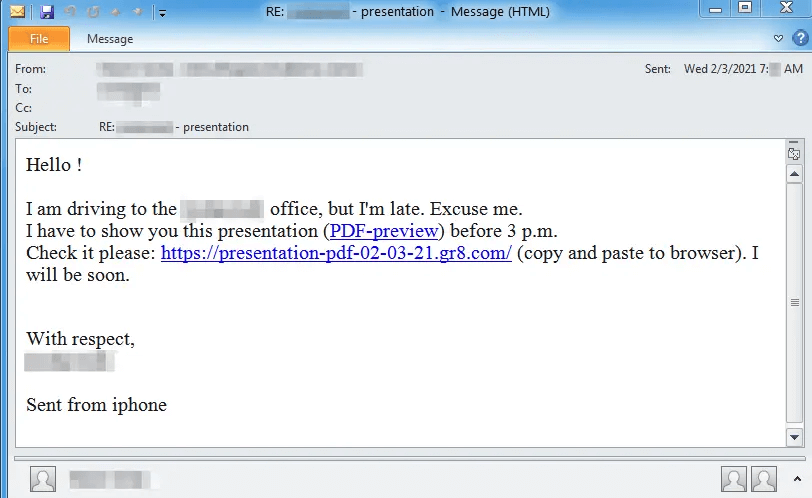Click the Undo arrow in quick access toolbar
812x498 pixels.
click(x=70, y=11)
